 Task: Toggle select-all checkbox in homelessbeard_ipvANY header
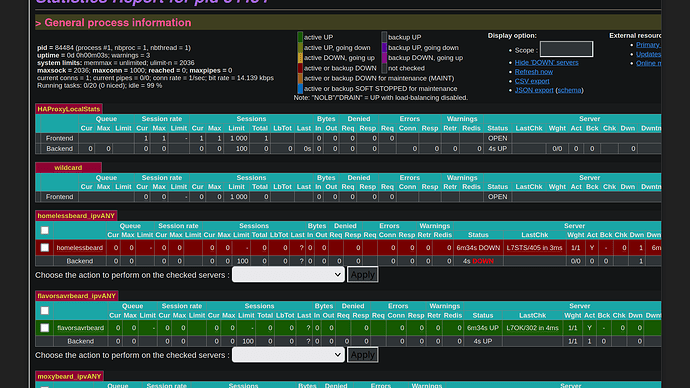44,230
